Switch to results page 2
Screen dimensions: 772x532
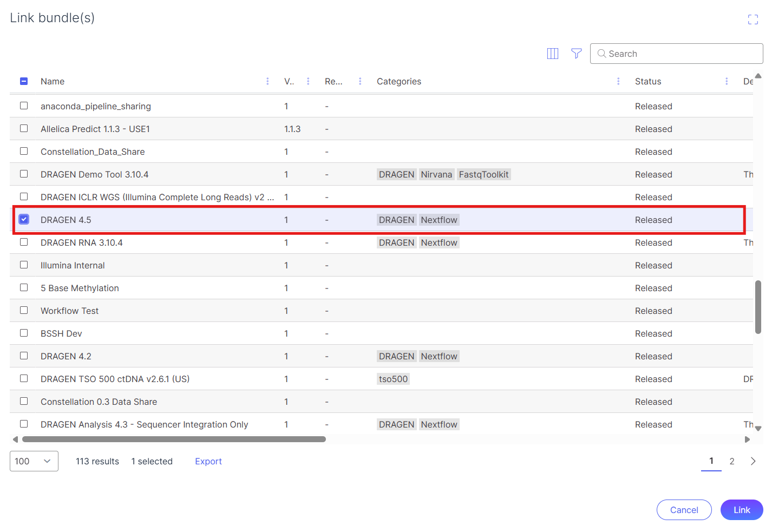click(731, 461)
